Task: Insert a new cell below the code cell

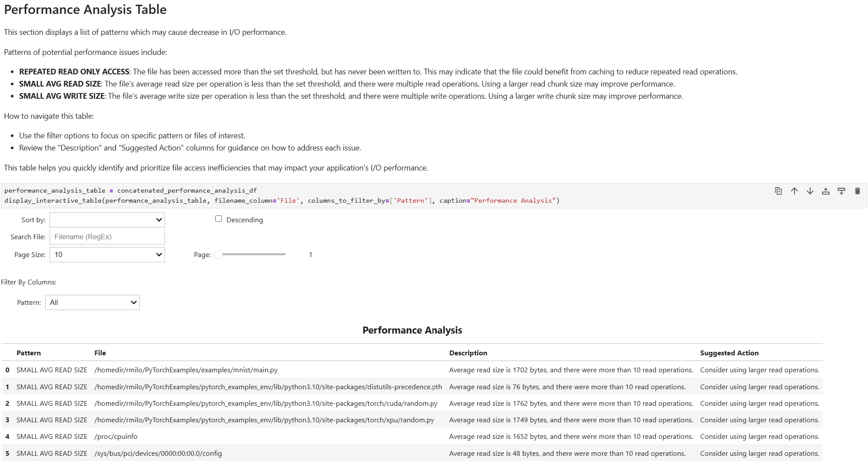Action: (x=841, y=191)
